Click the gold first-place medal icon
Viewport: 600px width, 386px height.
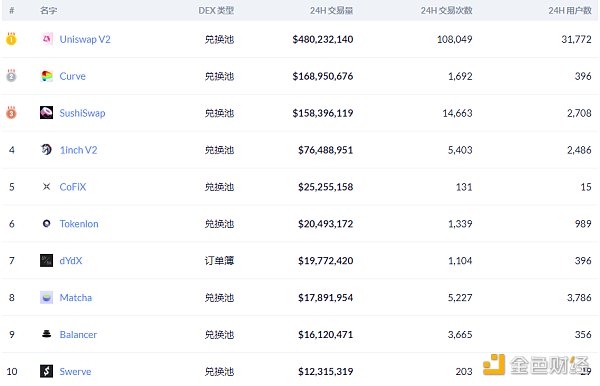pos(11,39)
